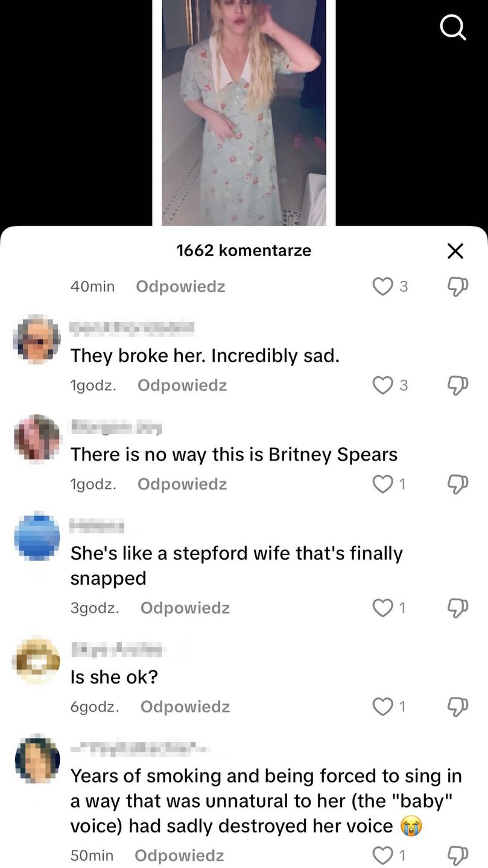Tap the video preview above comments
This screenshot has height=868, width=488.
coord(244,113)
